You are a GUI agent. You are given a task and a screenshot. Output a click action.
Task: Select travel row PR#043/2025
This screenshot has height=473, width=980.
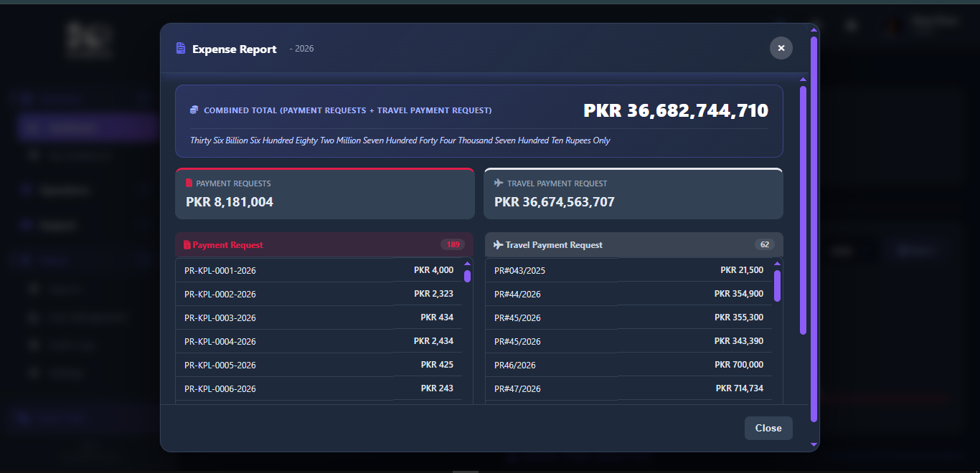[628, 270]
